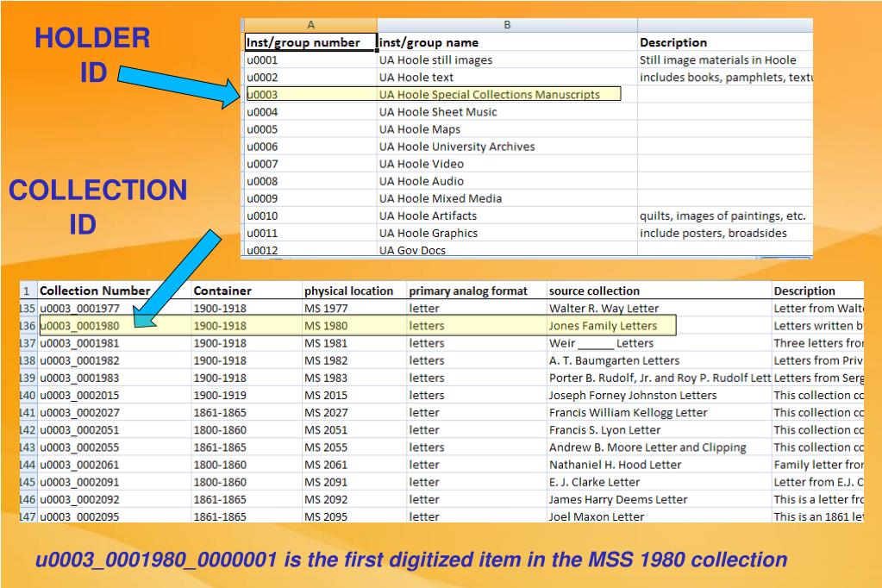The height and width of the screenshot is (588, 882).
Task: Click the 'E. J. Clarke Letter' cell
Action: pos(660,482)
